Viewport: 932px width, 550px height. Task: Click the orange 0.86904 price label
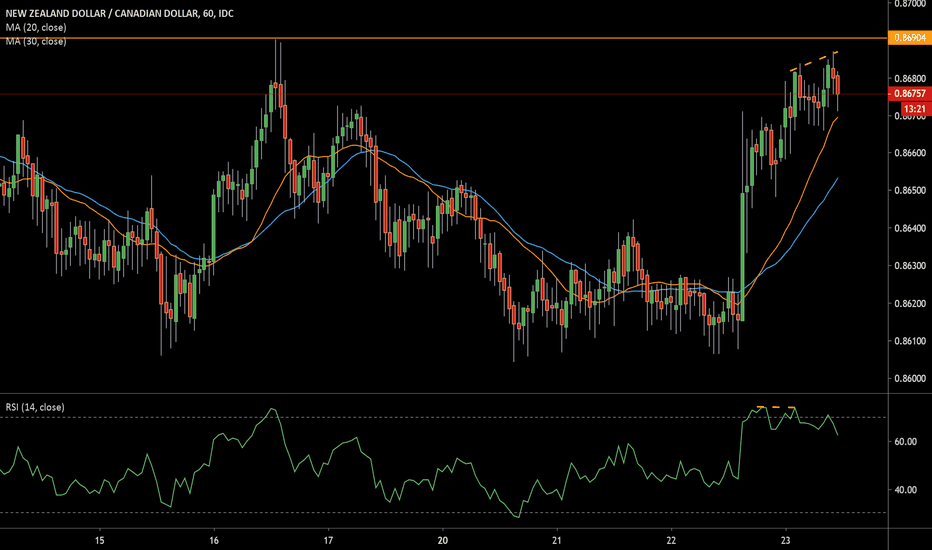tap(908, 37)
